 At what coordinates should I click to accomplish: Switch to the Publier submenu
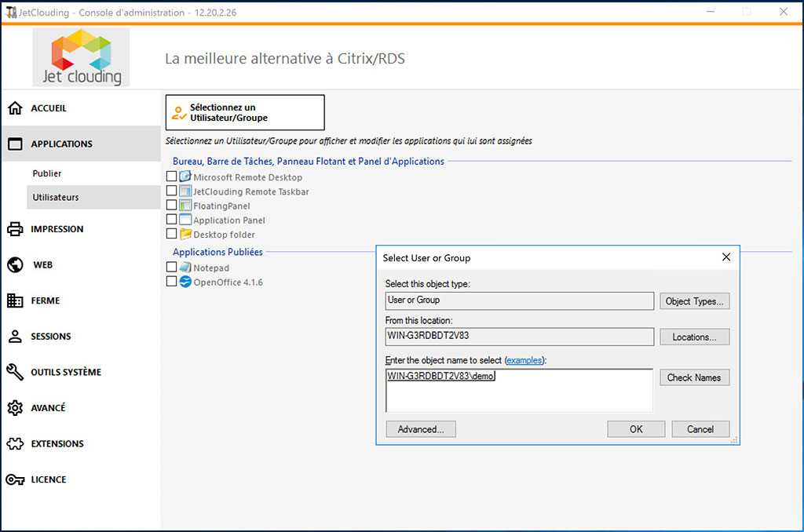pos(47,173)
